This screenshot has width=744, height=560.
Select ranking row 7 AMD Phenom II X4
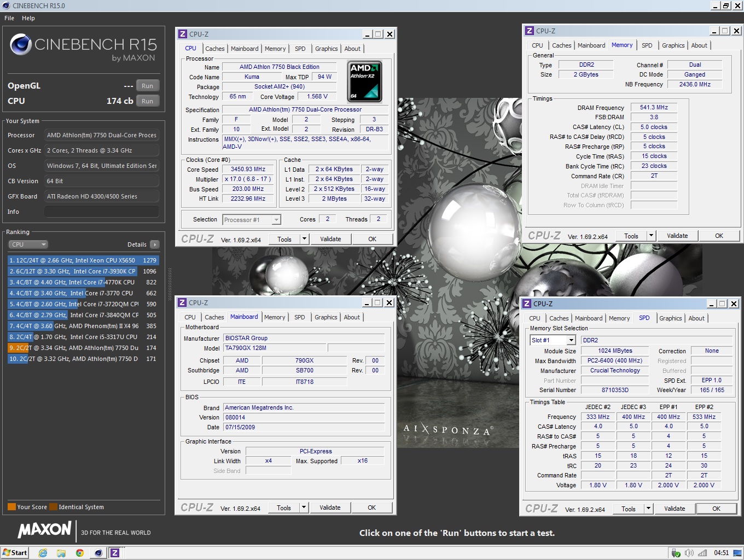(83, 326)
